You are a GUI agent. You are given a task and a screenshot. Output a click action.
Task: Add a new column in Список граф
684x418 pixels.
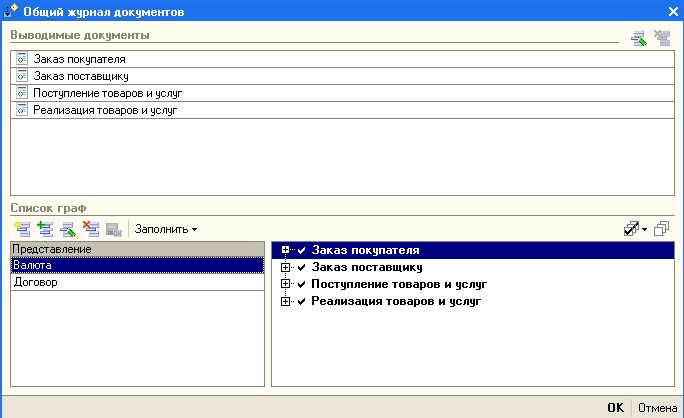[x=23, y=229]
